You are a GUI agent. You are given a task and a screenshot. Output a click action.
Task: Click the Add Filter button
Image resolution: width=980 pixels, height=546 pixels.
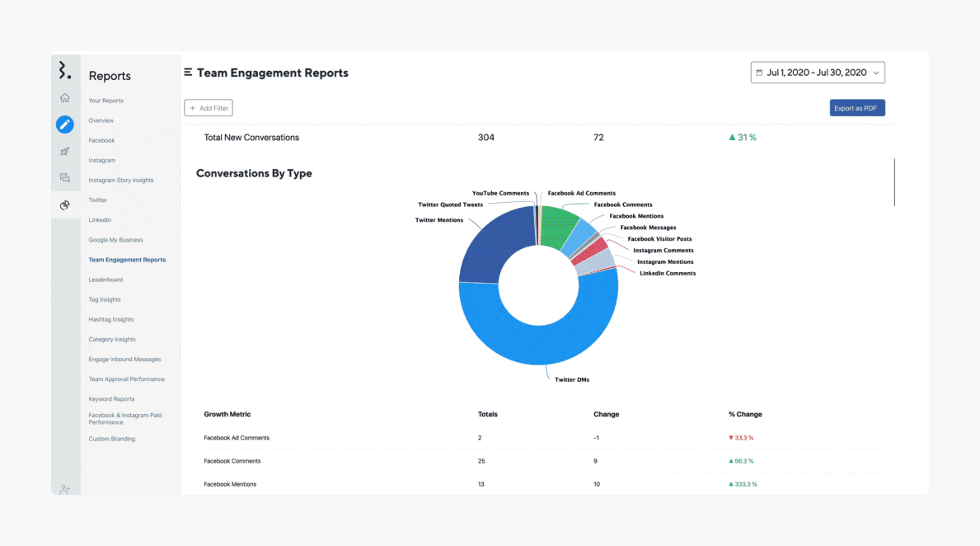[209, 108]
